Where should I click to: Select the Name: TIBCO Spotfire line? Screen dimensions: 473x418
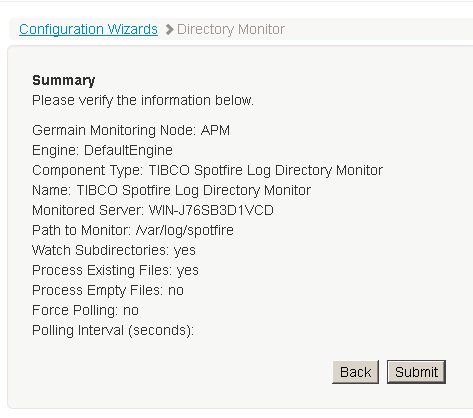[171, 190]
